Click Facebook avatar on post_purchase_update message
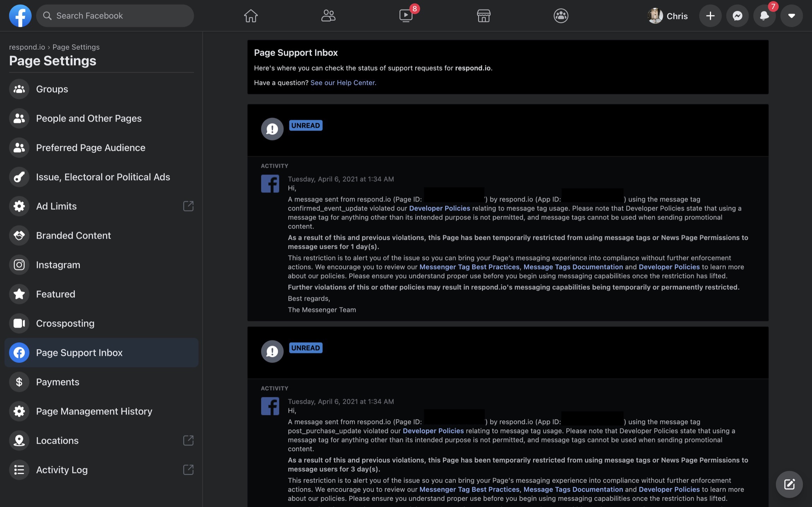 (x=270, y=406)
